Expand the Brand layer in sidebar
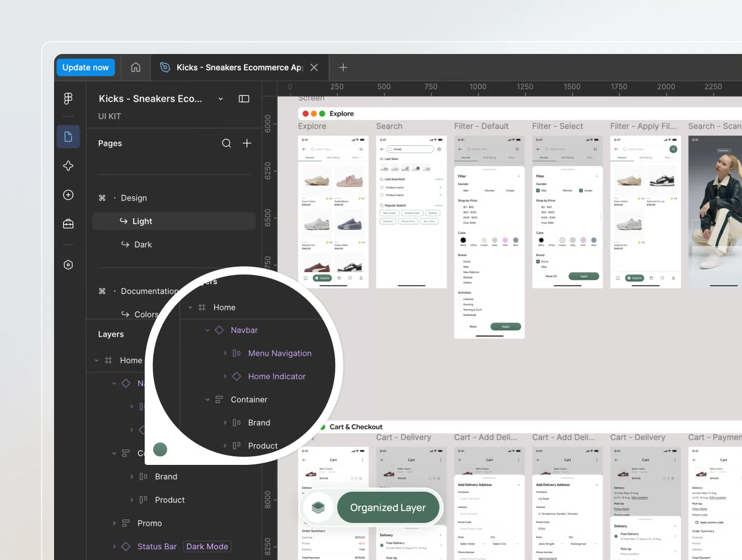 (x=132, y=477)
